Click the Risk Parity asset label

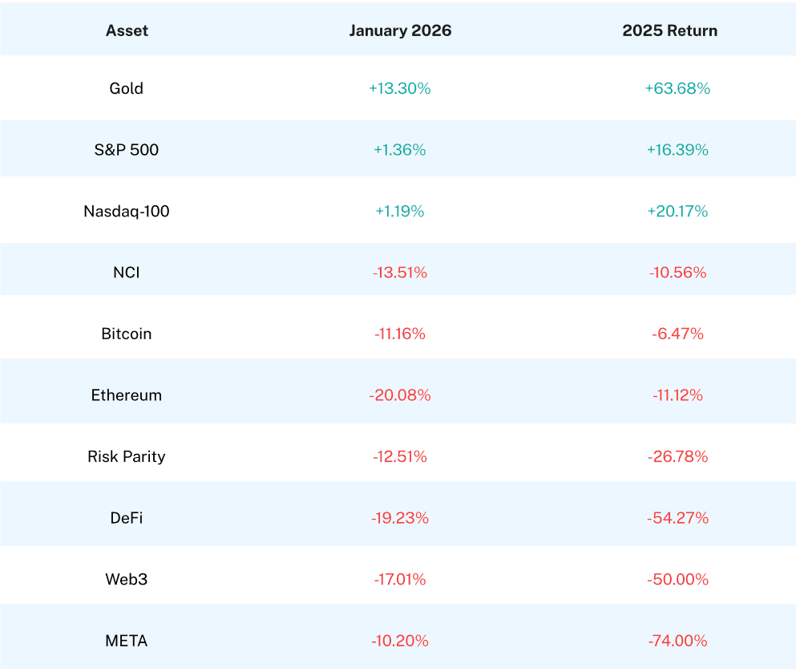coord(127,457)
